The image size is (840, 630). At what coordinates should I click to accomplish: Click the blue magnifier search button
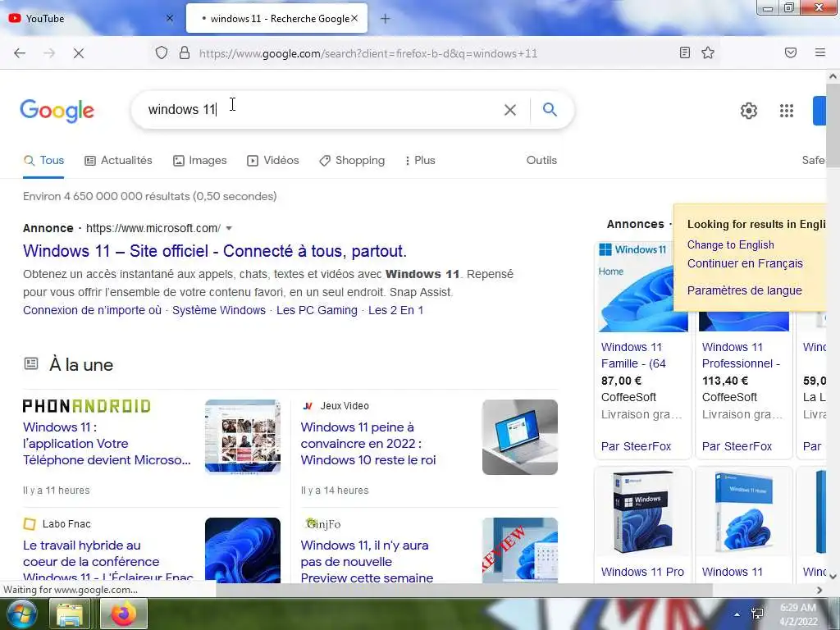[550, 109]
